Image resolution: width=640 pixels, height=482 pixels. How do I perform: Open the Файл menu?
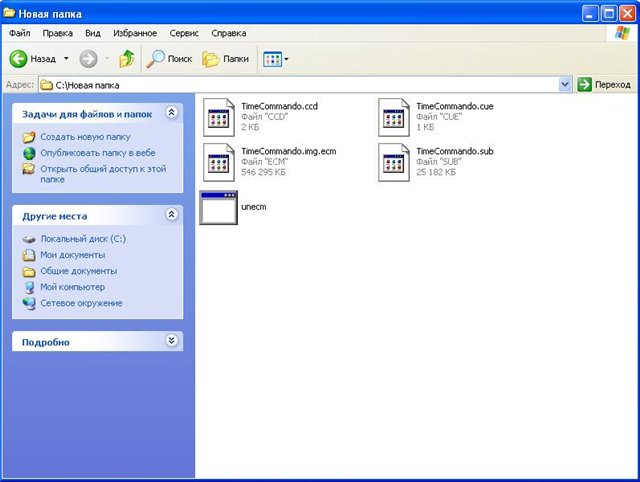click(20, 33)
